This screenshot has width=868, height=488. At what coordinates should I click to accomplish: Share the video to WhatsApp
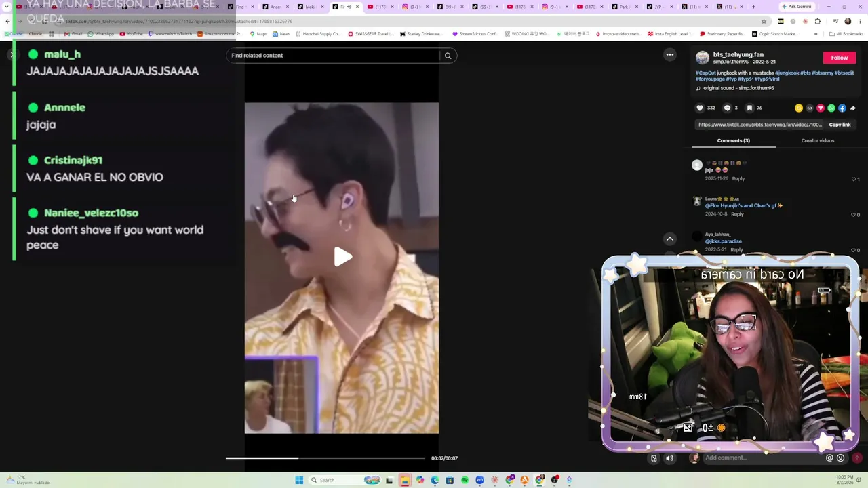point(831,108)
